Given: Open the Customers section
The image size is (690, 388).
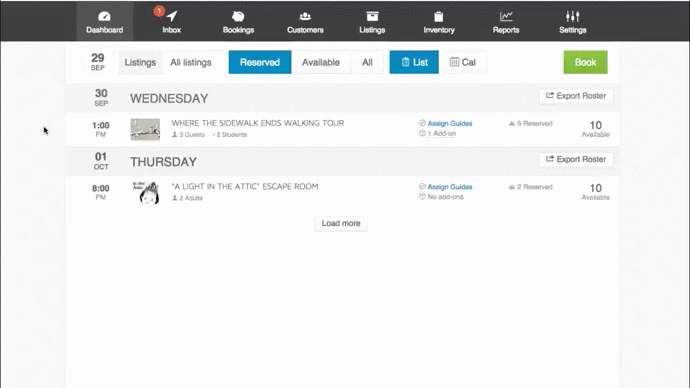Looking at the screenshot, I should [305, 22].
